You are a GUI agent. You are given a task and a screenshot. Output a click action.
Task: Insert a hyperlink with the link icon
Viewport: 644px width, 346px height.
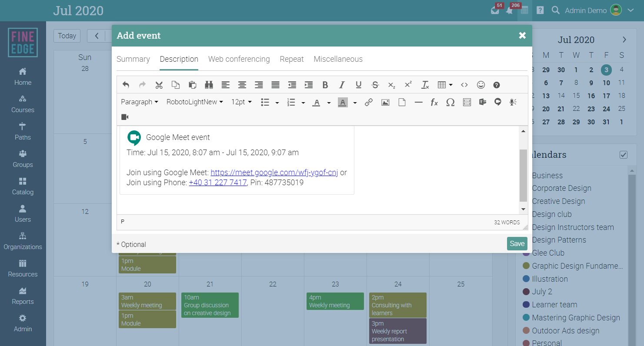[368, 102]
